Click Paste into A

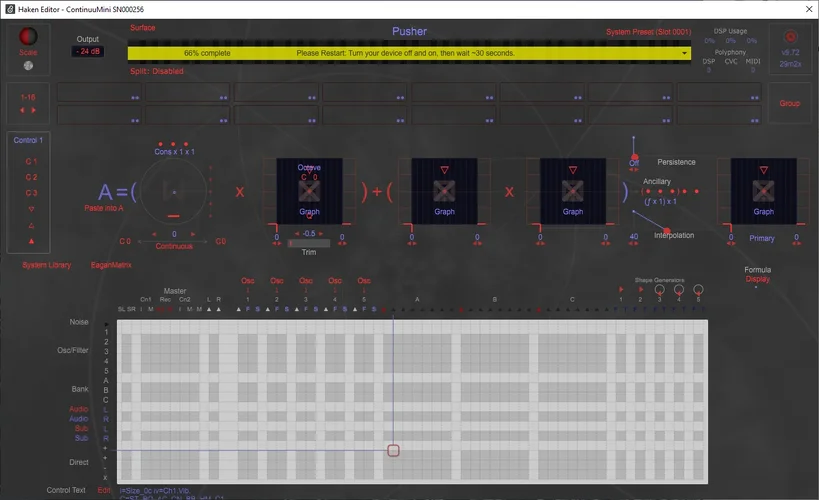point(104,208)
